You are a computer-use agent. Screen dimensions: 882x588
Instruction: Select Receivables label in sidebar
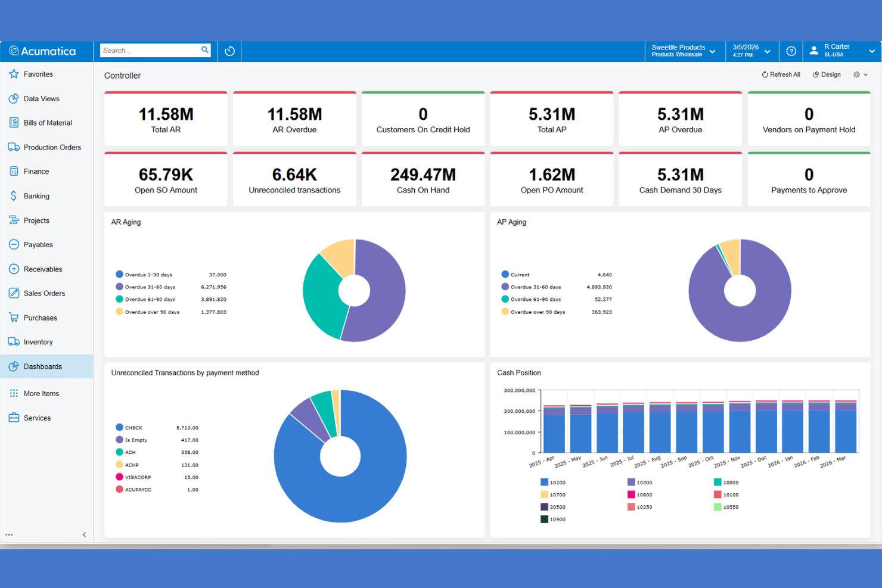click(43, 269)
